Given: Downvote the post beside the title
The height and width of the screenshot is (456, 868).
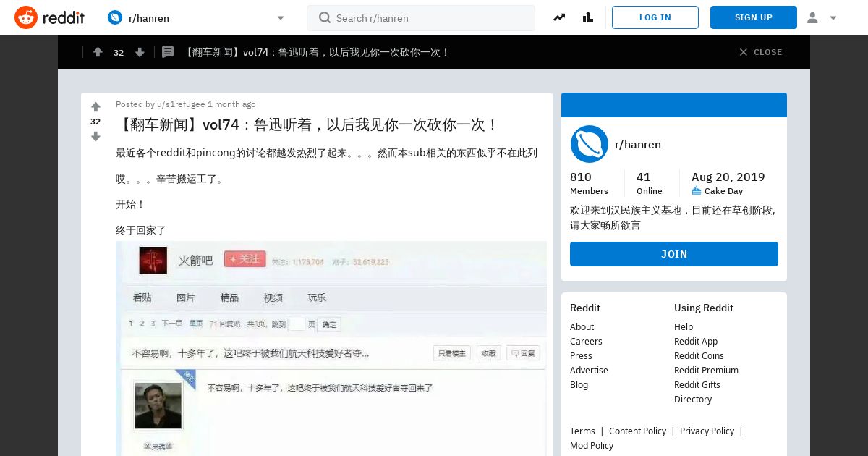Looking at the screenshot, I should (95, 136).
